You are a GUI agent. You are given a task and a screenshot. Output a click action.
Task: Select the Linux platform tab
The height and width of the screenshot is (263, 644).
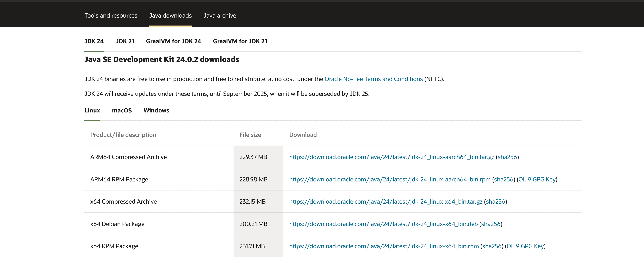click(92, 110)
